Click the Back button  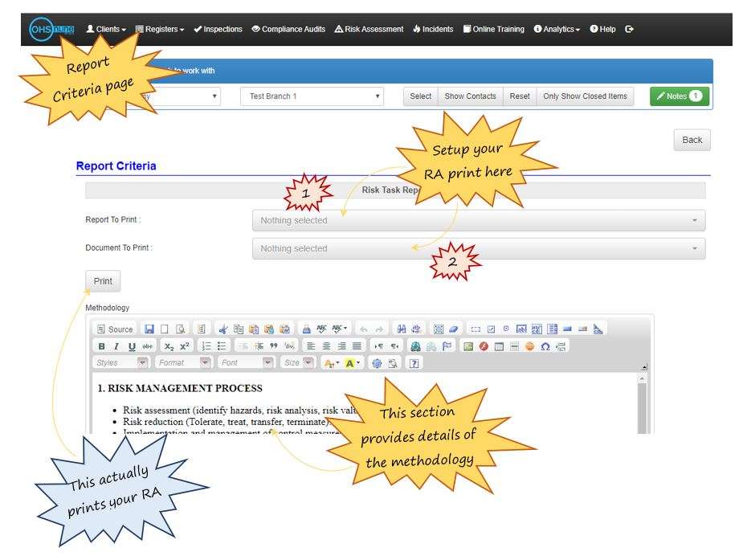692,140
